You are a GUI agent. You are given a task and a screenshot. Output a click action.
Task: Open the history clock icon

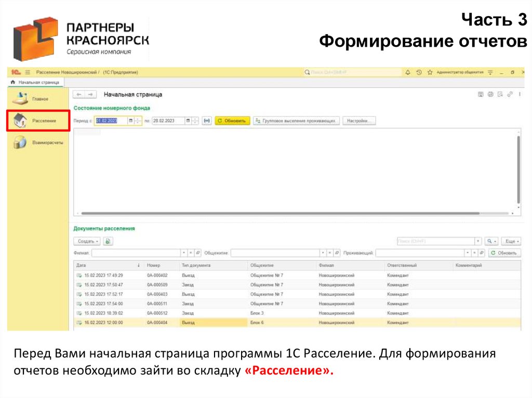(x=419, y=72)
